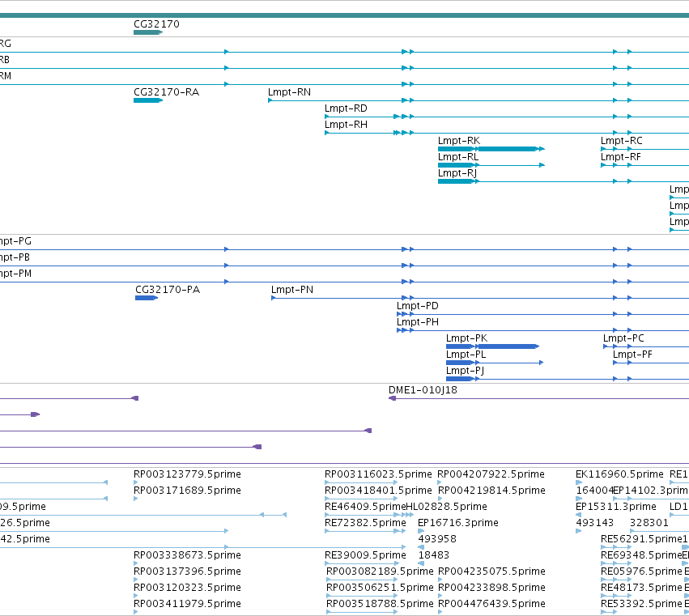Click the RP003123779.5prime EST label
689x616 pixels.
[x=187, y=474]
